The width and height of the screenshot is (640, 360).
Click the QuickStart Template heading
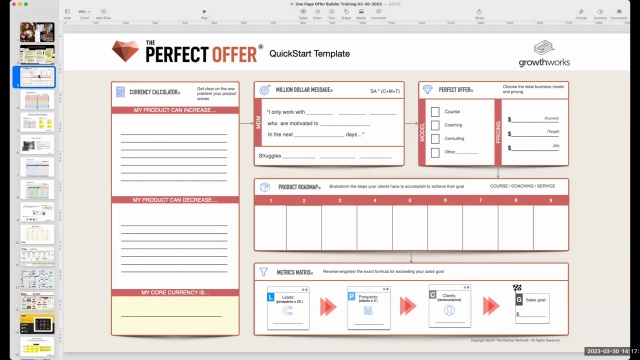(x=309, y=53)
